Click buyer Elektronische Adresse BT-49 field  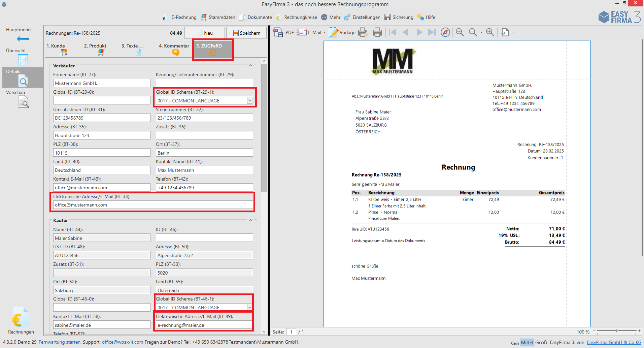pos(204,325)
